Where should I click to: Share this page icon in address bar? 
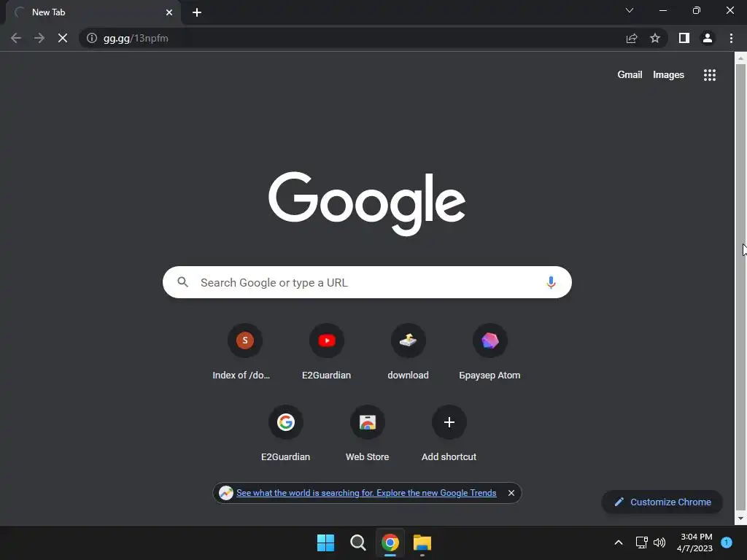(632, 38)
